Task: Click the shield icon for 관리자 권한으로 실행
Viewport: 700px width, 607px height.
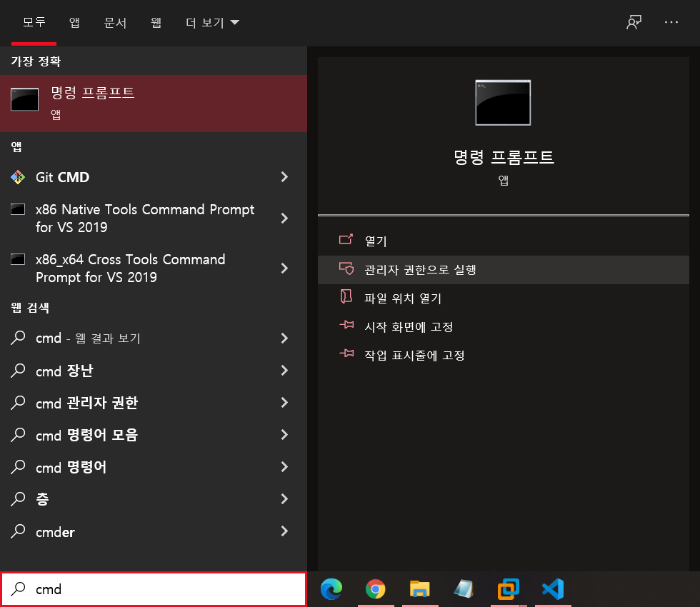Action: pos(346,269)
